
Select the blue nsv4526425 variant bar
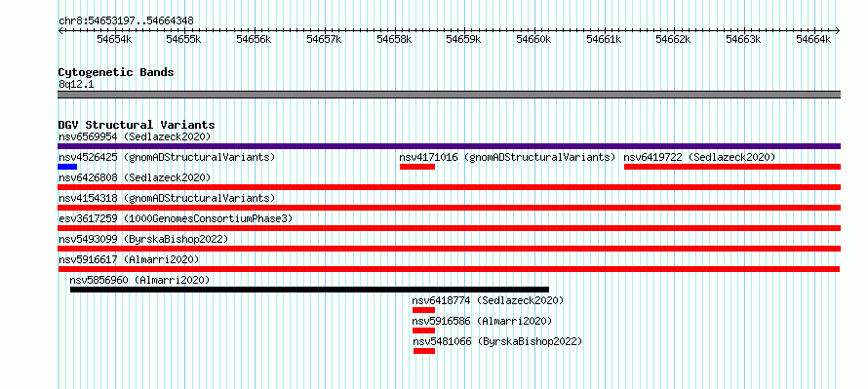click(67, 167)
